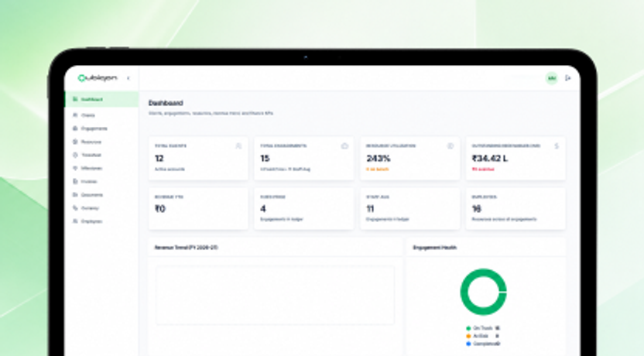Open Employees from the sidebar
644x356 pixels.
click(x=101, y=221)
